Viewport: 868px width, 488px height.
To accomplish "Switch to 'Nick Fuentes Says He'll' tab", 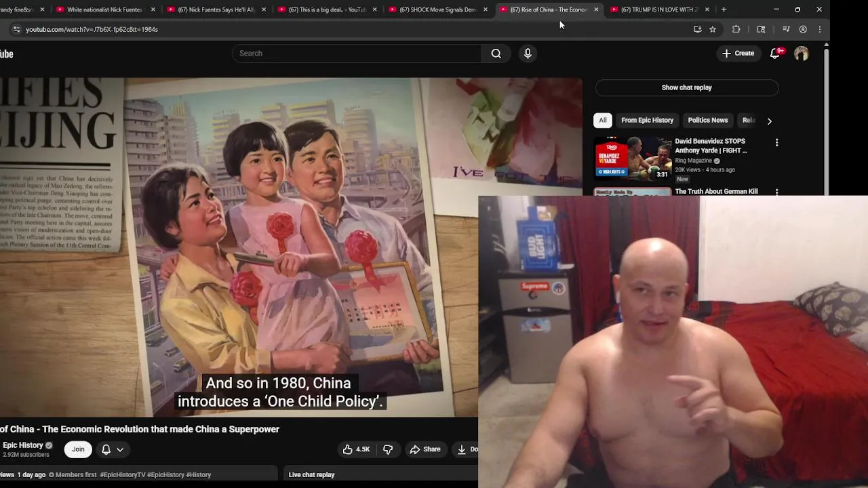I will click(x=215, y=9).
